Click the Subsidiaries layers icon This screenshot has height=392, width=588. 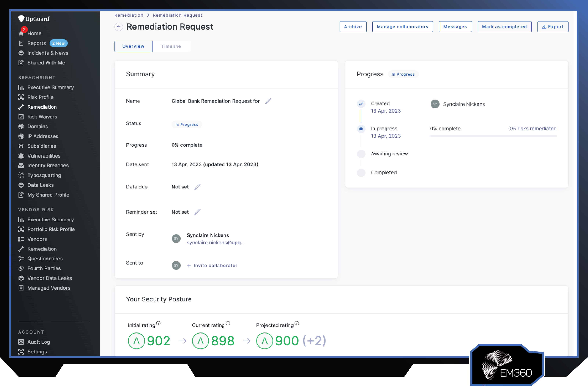point(21,146)
